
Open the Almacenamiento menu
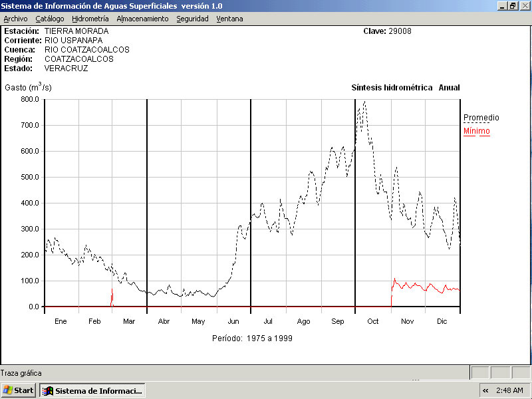click(x=142, y=19)
